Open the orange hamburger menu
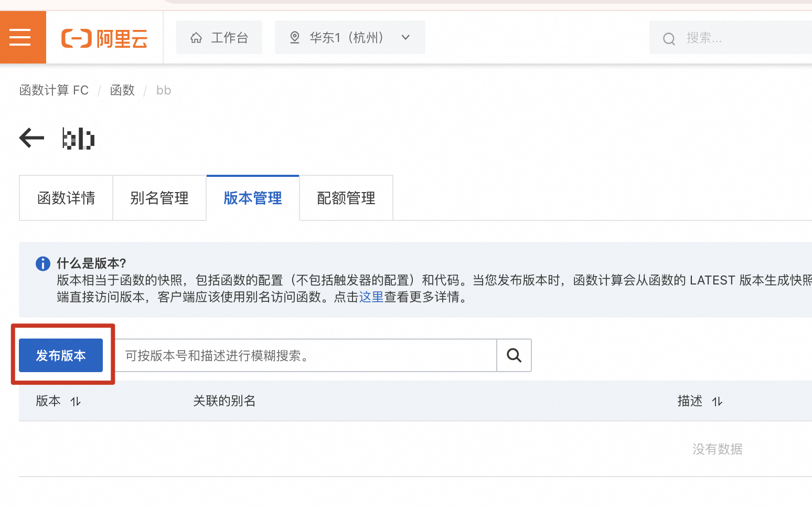Viewport: 812px width, 507px height. pos(23,37)
